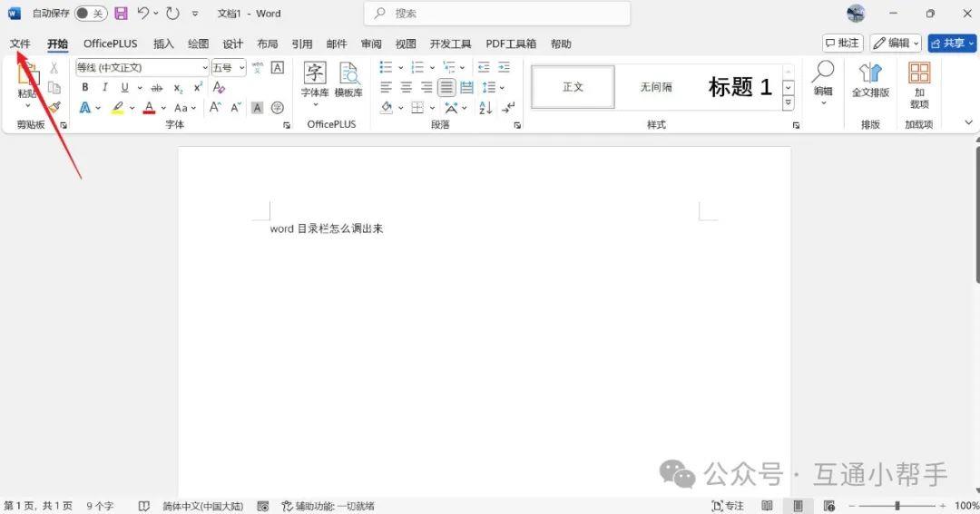Image resolution: width=980 pixels, height=514 pixels.
Task: Click the Borders grid icon
Action: pos(417,107)
